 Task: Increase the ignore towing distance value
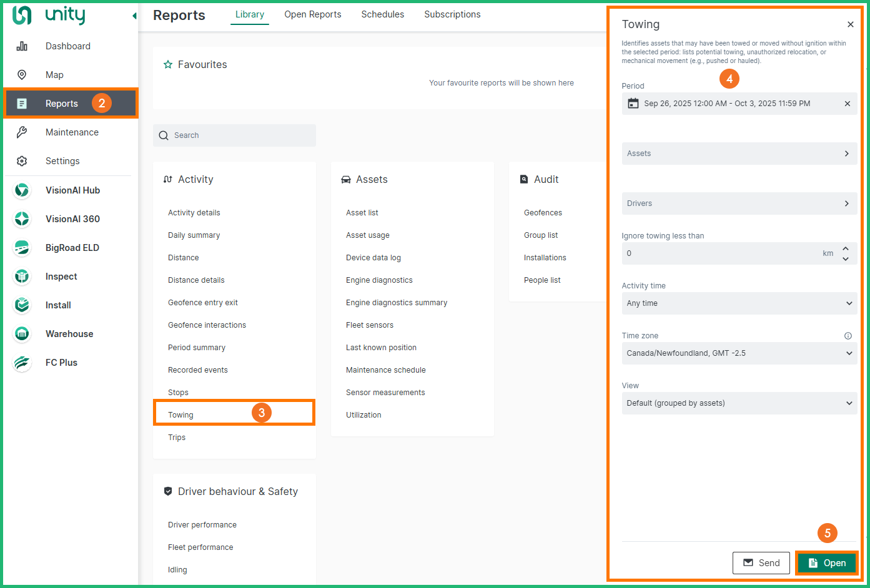pos(846,248)
